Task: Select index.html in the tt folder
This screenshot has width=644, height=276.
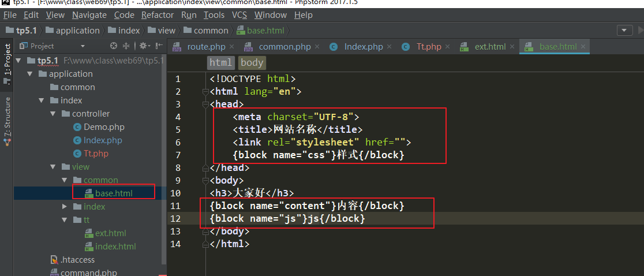Action: [x=115, y=247]
